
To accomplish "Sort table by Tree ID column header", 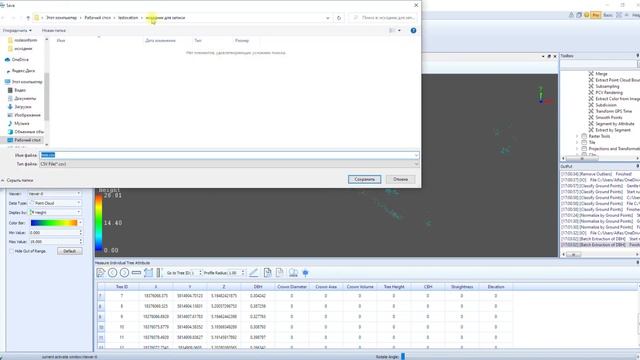I will 122,287.
